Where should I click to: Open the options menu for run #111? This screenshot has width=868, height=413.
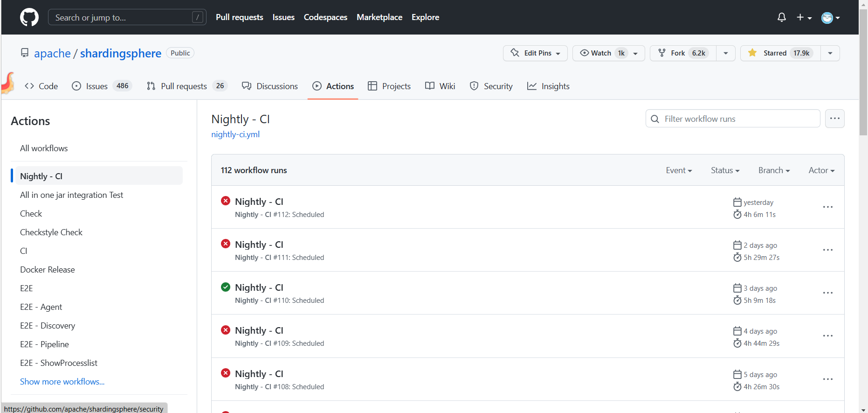(828, 250)
